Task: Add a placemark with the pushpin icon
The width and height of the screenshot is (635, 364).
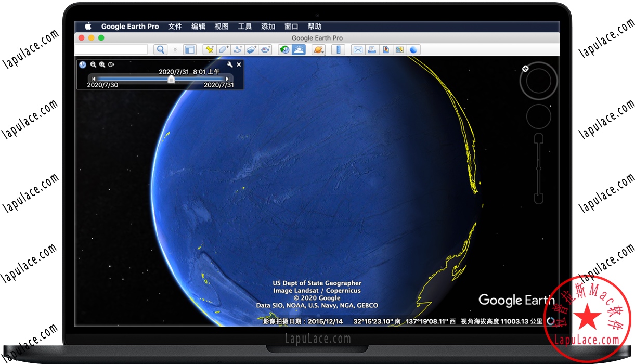Action: (210, 50)
